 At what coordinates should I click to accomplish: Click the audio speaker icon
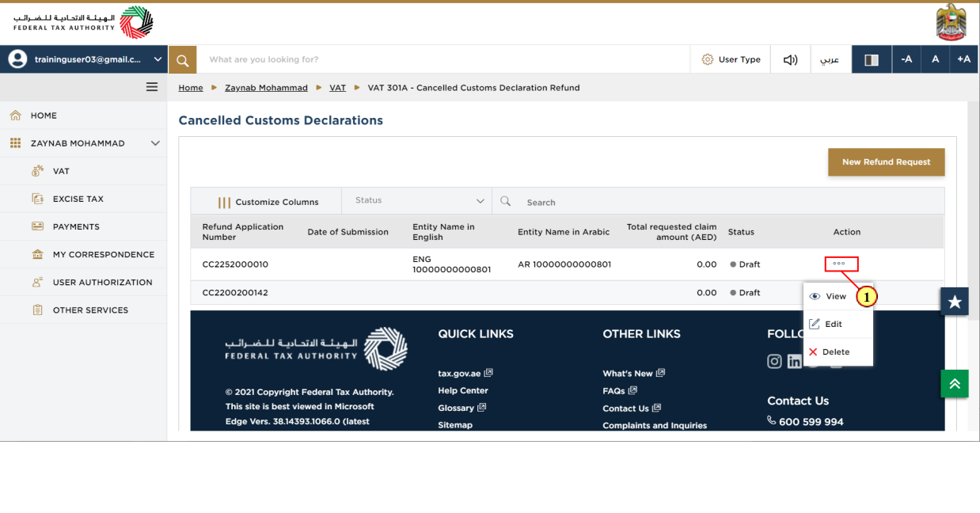tap(790, 59)
